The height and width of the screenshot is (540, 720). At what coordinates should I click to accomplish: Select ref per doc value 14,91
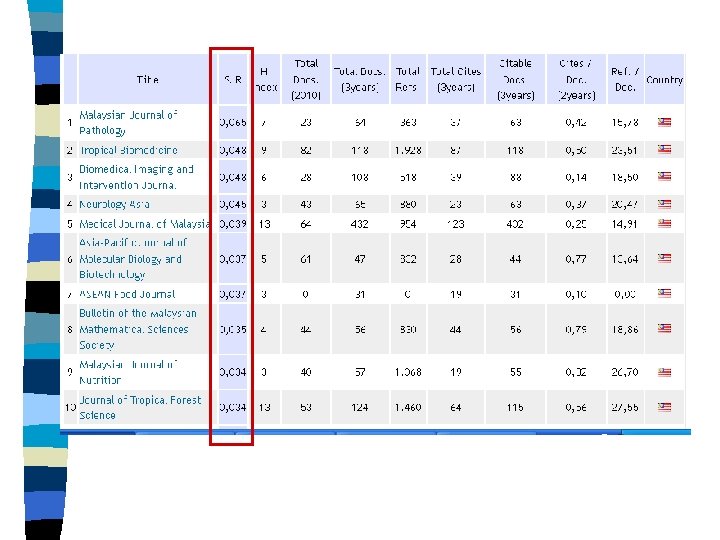point(624,224)
